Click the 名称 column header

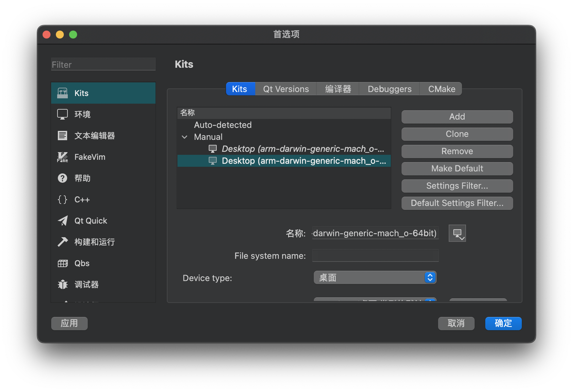click(x=284, y=113)
